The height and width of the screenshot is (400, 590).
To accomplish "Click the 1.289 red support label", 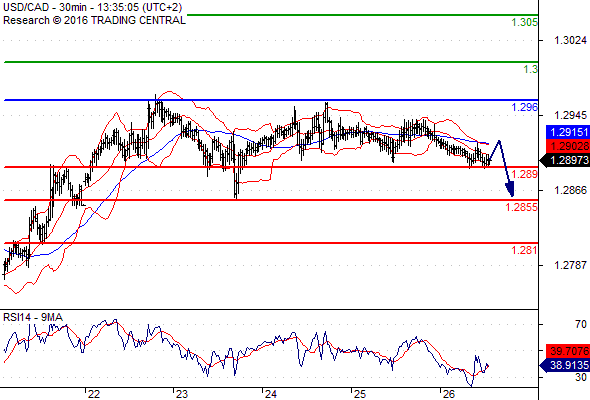I will tap(525, 174).
